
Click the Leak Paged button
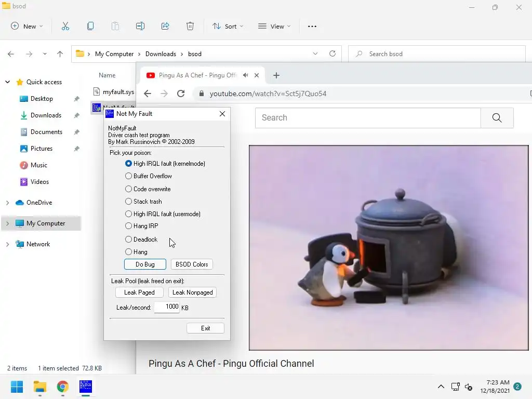pyautogui.click(x=139, y=292)
